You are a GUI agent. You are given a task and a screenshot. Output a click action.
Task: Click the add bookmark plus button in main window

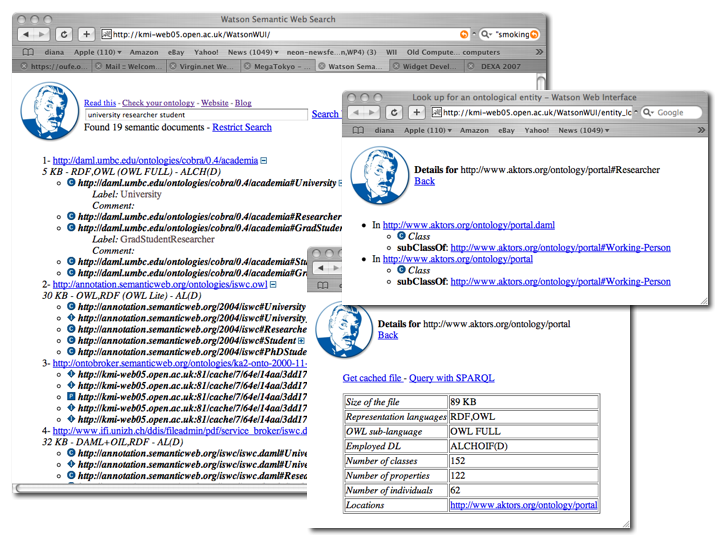[87, 34]
